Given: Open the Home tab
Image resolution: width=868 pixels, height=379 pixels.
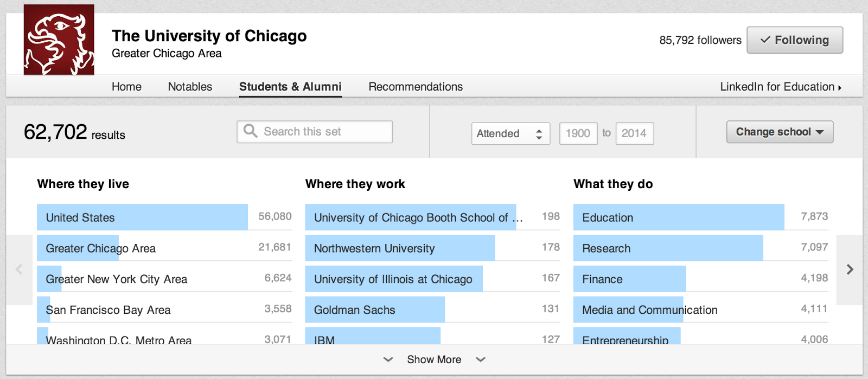Looking at the screenshot, I should pyautogui.click(x=126, y=87).
